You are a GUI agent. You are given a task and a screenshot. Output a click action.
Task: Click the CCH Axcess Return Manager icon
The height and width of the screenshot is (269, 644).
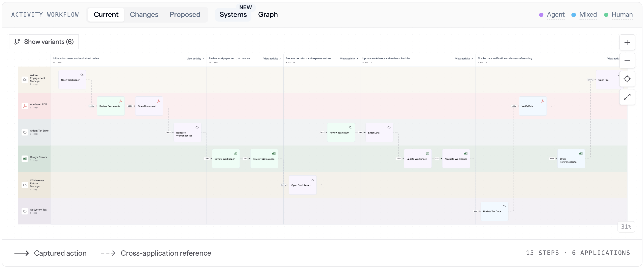tap(25, 185)
